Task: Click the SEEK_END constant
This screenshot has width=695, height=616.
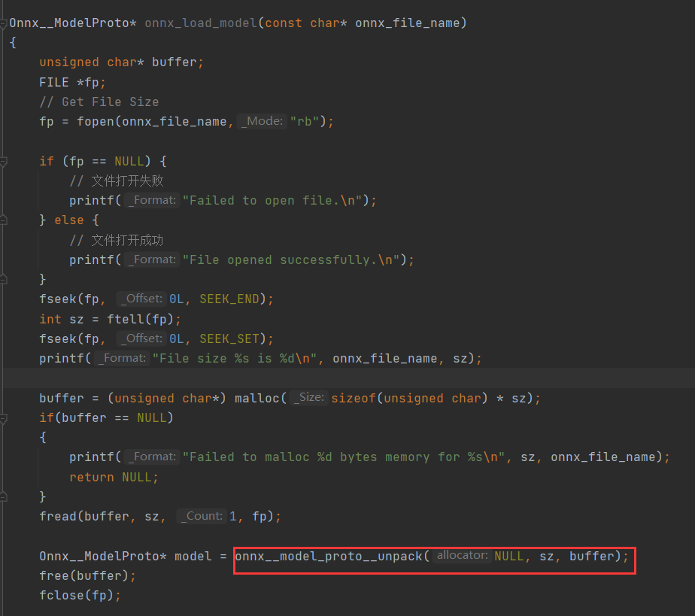Action: click(x=229, y=299)
